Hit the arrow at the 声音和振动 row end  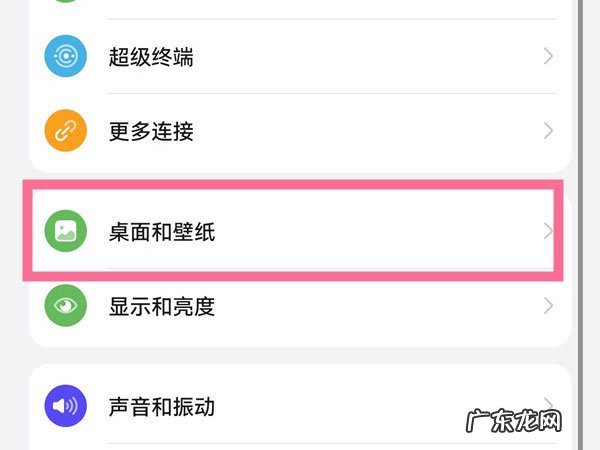548,405
